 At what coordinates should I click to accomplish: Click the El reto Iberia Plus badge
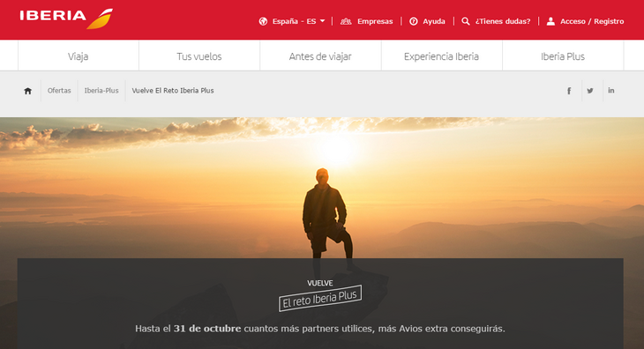tap(320, 298)
